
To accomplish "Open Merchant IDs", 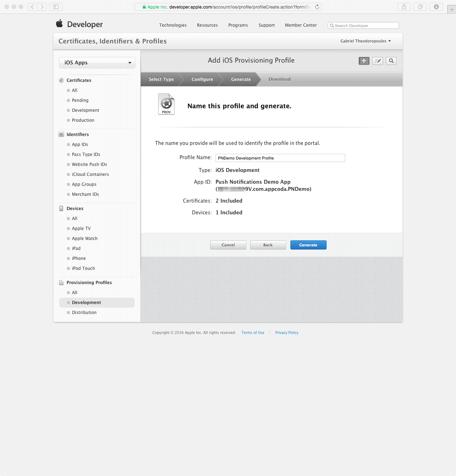I will point(85,194).
